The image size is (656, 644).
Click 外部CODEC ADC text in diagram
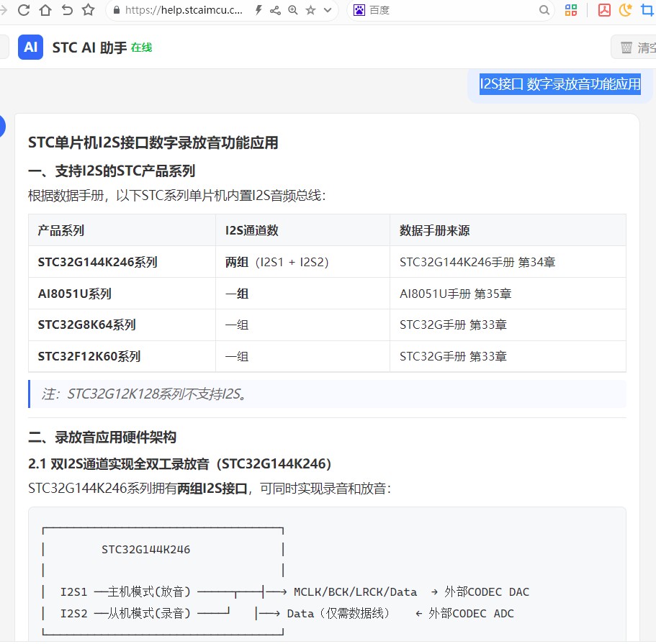(x=471, y=614)
